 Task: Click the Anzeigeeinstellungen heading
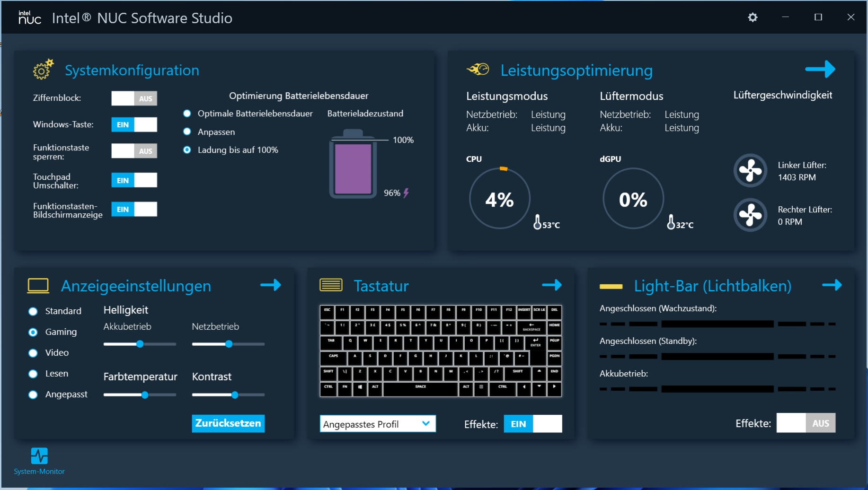(x=136, y=286)
